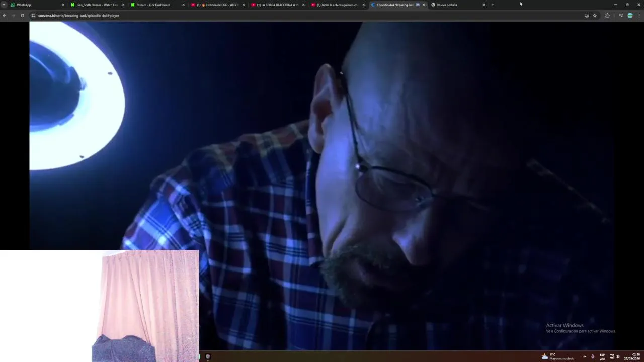The width and height of the screenshot is (644, 362).
Task: Open media controls icon in toolbar
Action: pos(621,16)
